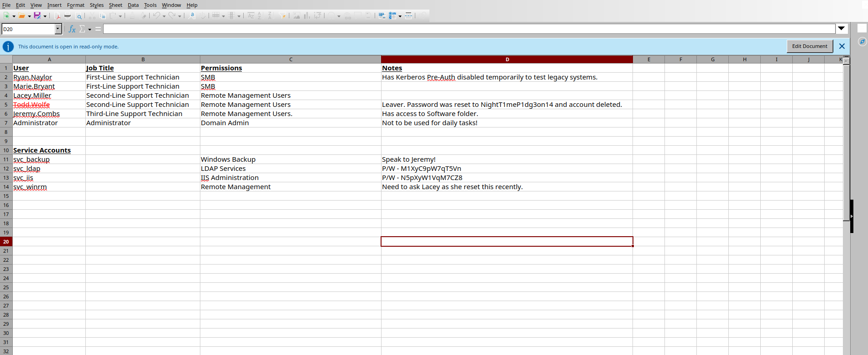Viewport: 868px width, 355px height.
Task: Click the vertical scrollbar track
Action: coord(846,283)
